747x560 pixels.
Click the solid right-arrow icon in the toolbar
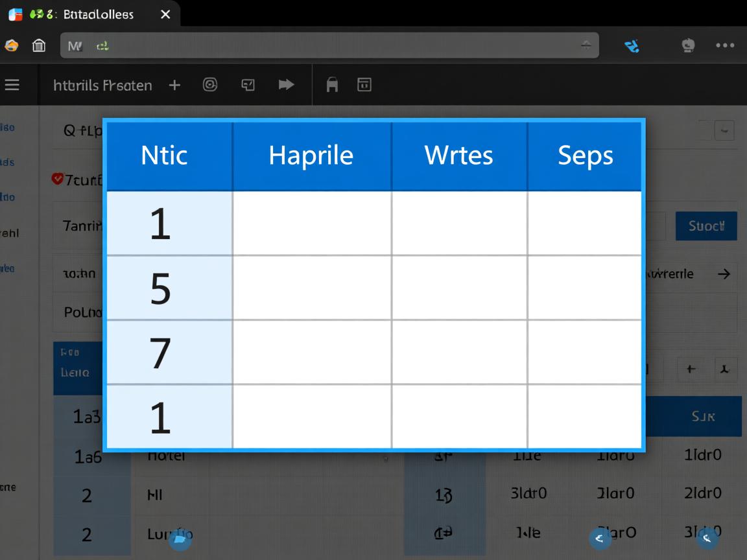pos(286,84)
